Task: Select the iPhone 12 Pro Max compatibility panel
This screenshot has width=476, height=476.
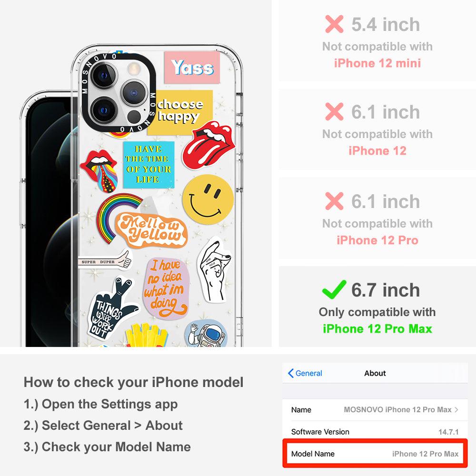Action: click(x=377, y=307)
